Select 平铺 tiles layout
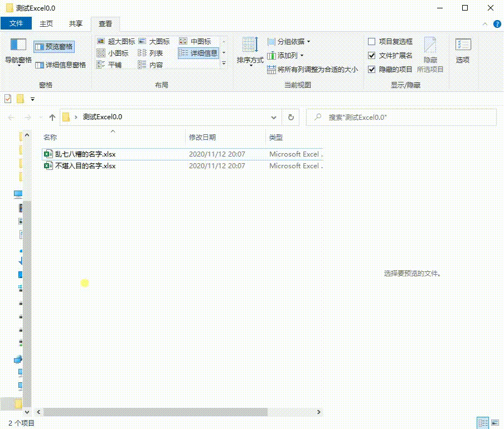504x429 pixels. pyautogui.click(x=109, y=65)
